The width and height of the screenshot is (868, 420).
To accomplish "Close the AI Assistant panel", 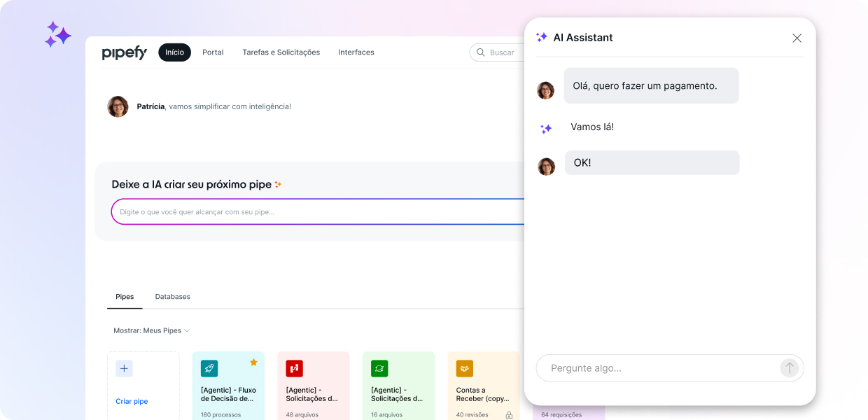I will click(x=797, y=38).
